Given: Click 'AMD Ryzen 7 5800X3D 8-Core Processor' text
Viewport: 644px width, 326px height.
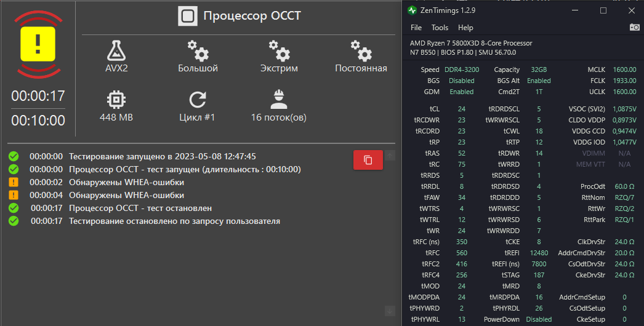Looking at the screenshot, I should [x=471, y=43].
